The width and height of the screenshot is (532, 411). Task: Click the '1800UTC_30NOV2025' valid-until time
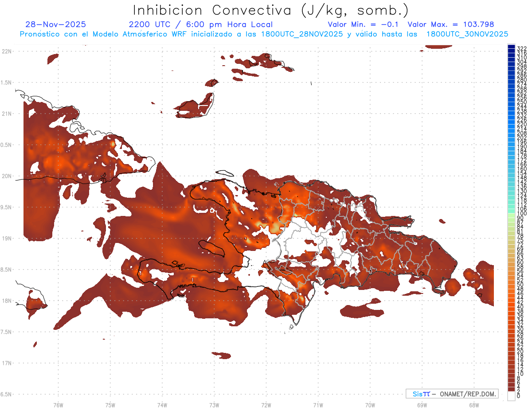pyautogui.click(x=467, y=34)
